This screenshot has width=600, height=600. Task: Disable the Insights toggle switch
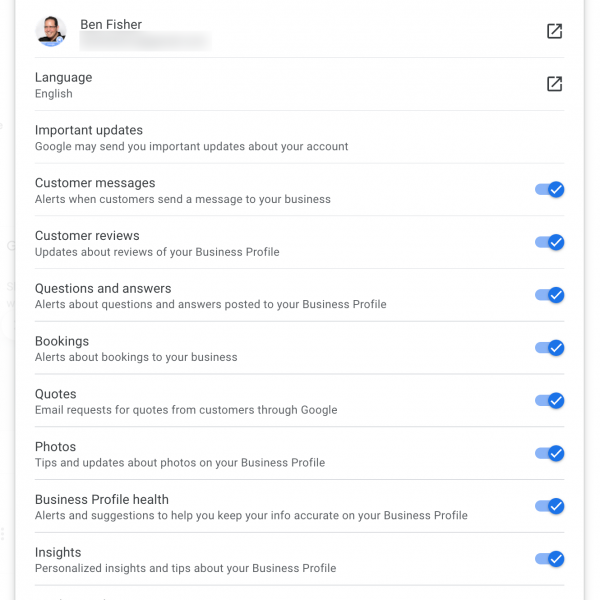[550, 559]
